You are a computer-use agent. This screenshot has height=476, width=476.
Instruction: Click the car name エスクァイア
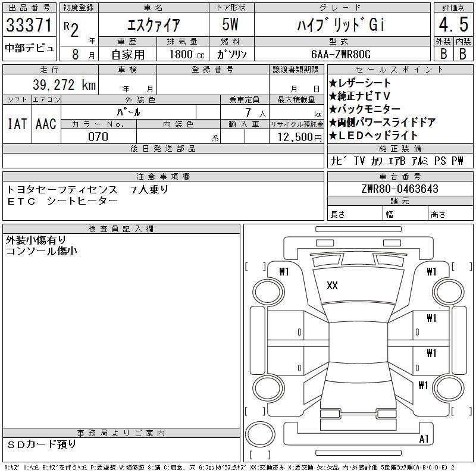(154, 25)
